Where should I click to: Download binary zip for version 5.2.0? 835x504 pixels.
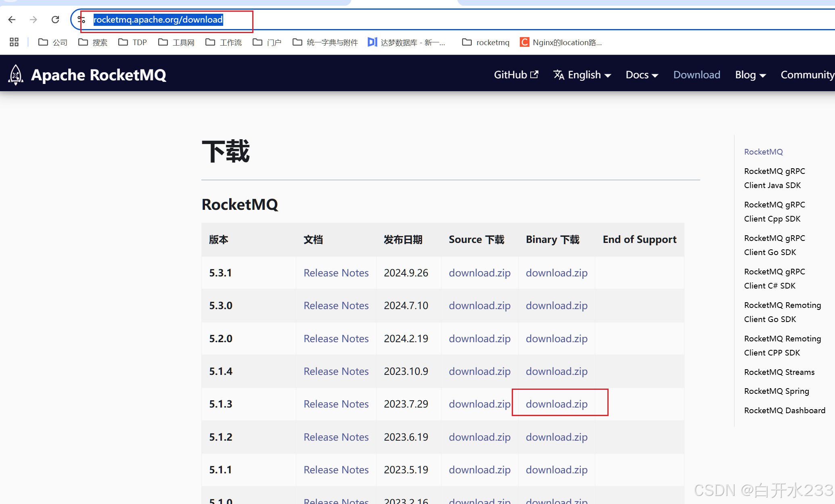click(x=557, y=339)
